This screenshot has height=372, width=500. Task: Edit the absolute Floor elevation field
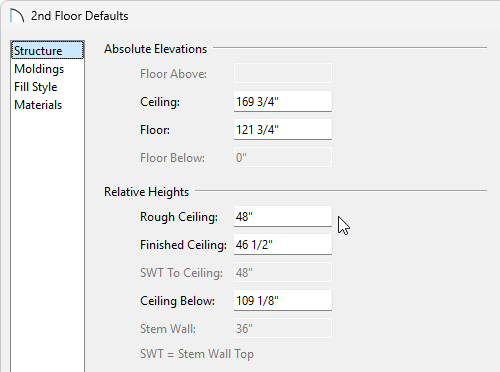283,129
